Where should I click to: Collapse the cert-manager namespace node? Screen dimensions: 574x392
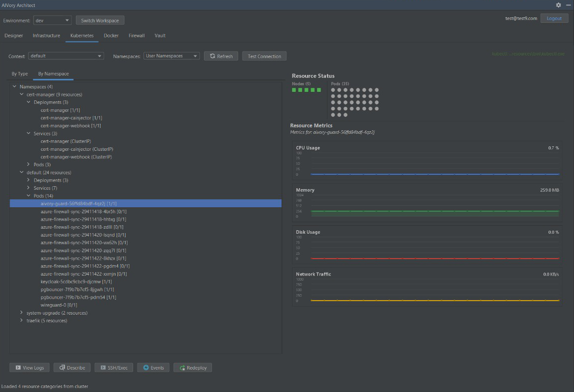tap(21, 94)
